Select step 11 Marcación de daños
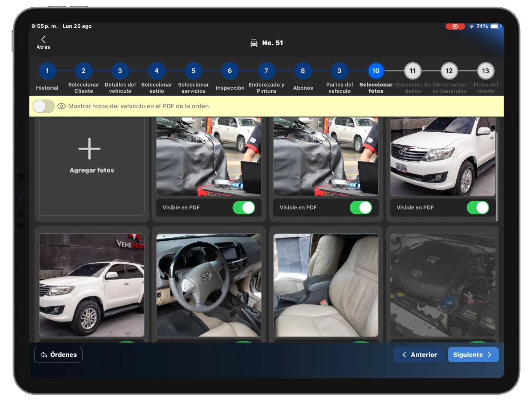The width and height of the screenshot is (532, 404). 412,71
